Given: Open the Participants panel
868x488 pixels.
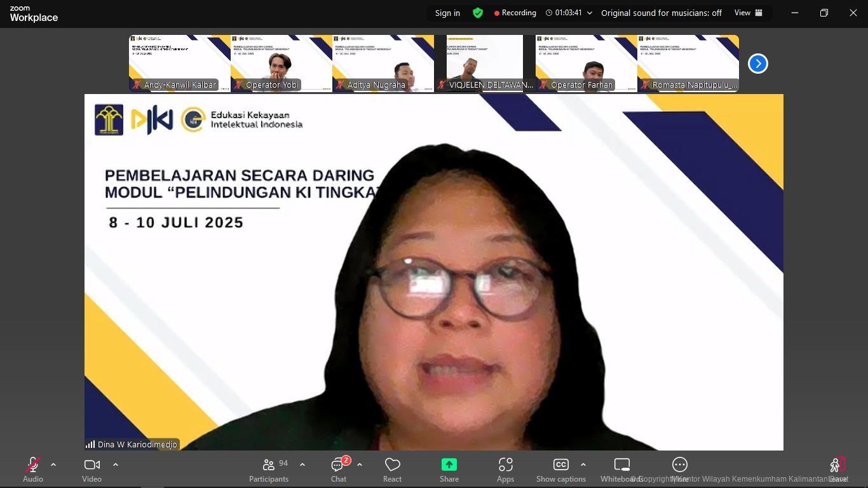Looking at the screenshot, I should pyautogui.click(x=269, y=470).
